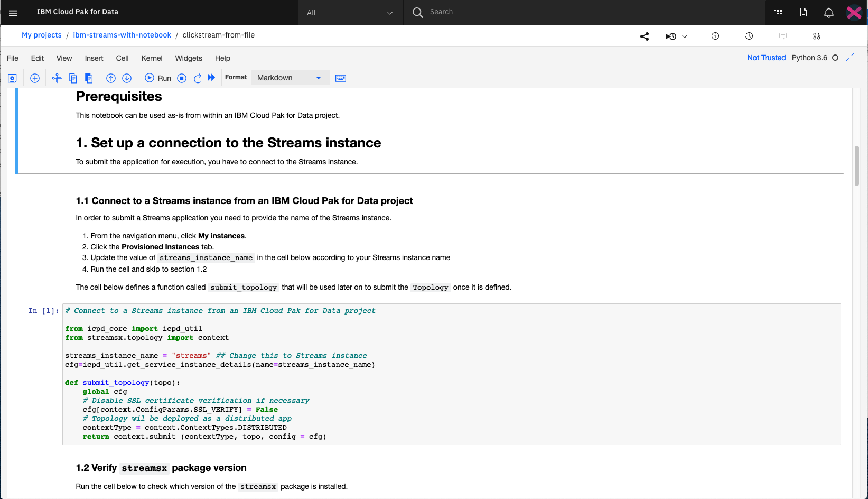
Task: Go to My projects breadcrumb
Action: tap(42, 35)
